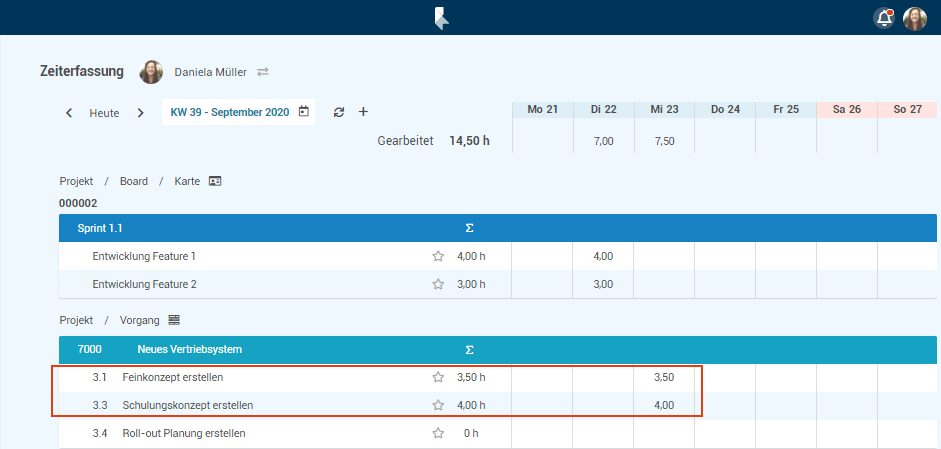Open the Feinkonzept erstellen task

tap(173, 378)
